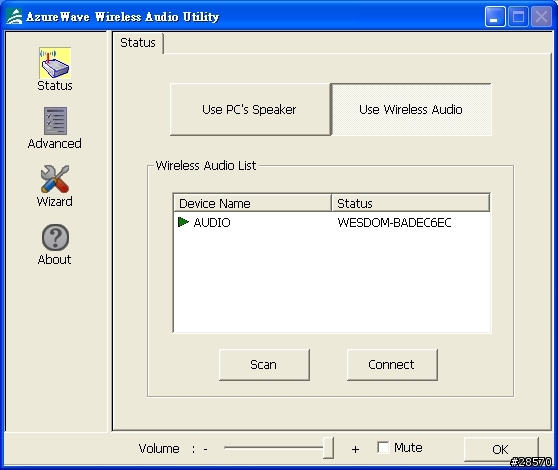Minimize the Wireless Audio Utility window
The width and height of the screenshot is (558, 470).
tap(495, 17)
